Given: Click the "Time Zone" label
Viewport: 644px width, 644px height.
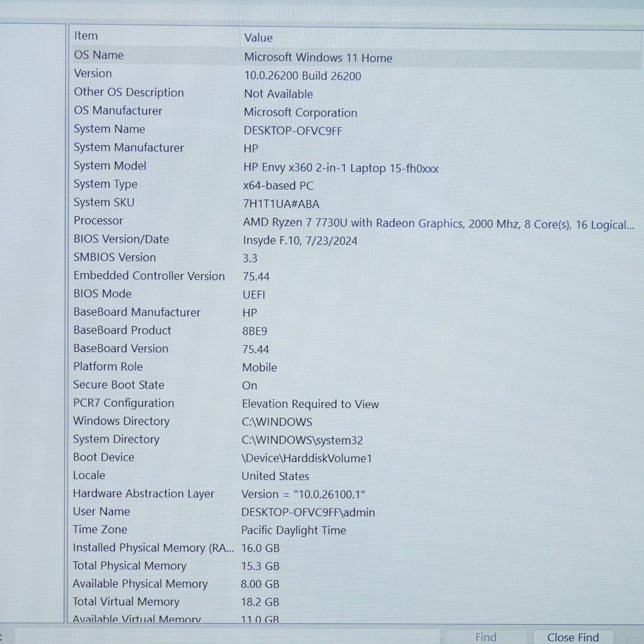Looking at the screenshot, I should pyautogui.click(x=100, y=529).
